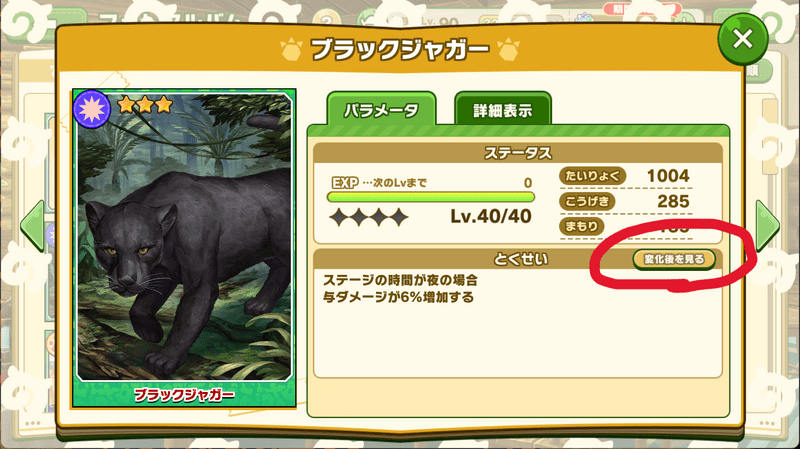Tap the right paw icon beside the title
The height and width of the screenshot is (449, 800).
click(508, 50)
